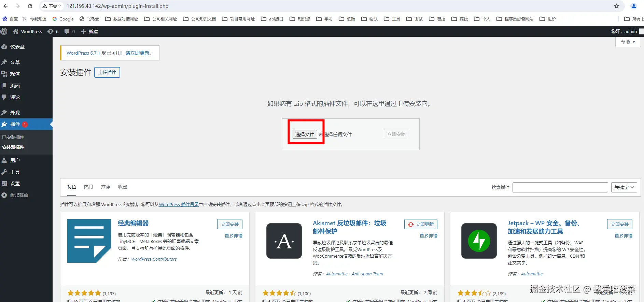644x302 pixels.
Task: Open 仪表盘 dashboard in sidebar
Action: (26, 47)
